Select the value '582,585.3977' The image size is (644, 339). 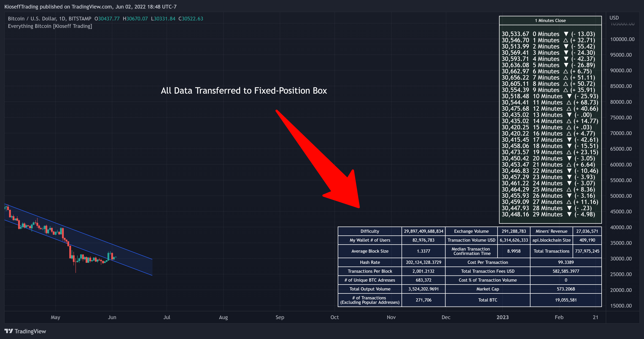tap(566, 271)
